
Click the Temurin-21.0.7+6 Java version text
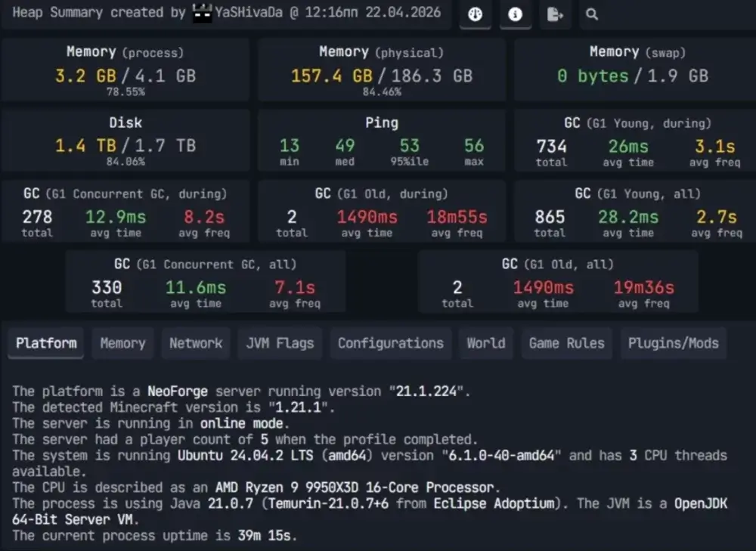[x=328, y=503]
